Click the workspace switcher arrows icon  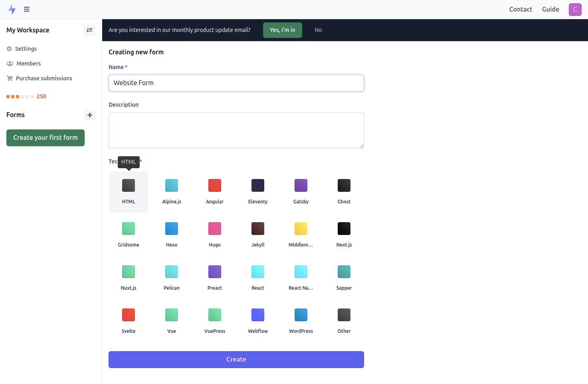click(89, 30)
